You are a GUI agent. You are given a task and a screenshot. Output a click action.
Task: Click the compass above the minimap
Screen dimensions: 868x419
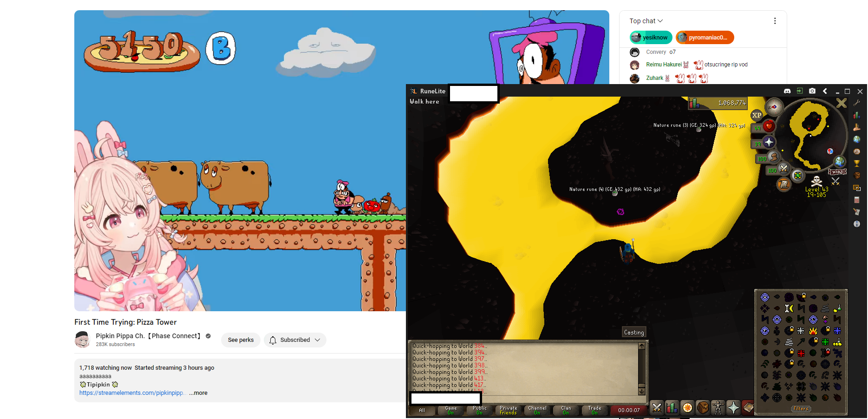point(774,107)
